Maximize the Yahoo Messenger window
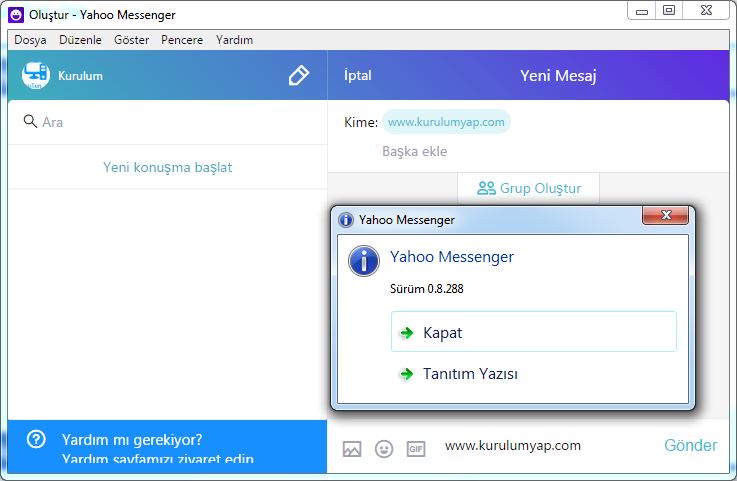737x481 pixels. [x=668, y=10]
